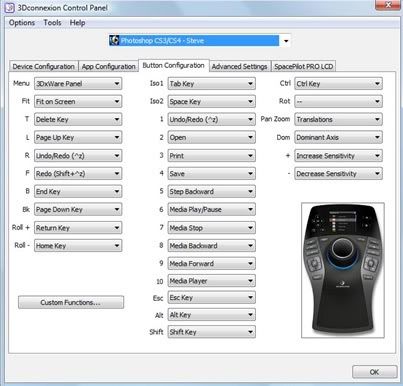Image resolution: width=403 pixels, height=386 pixels.
Task: Switch to the SpacePilot PRO LCD tab
Action: (303, 66)
